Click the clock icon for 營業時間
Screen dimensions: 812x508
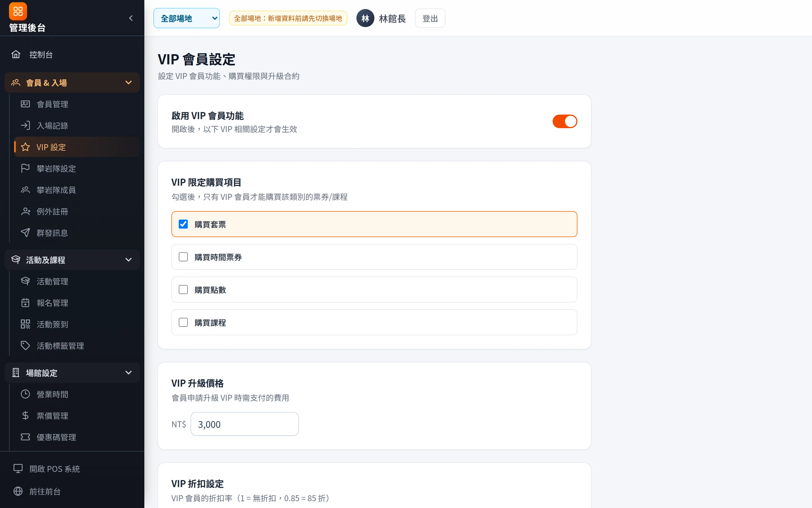(25, 394)
